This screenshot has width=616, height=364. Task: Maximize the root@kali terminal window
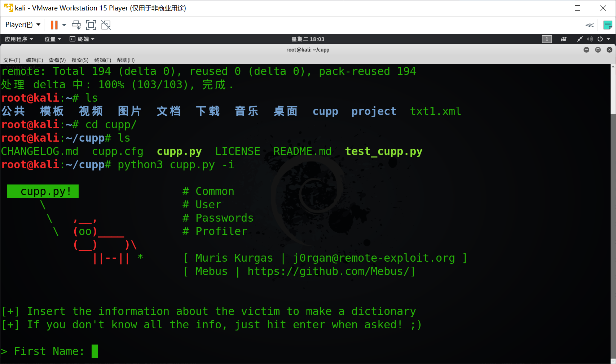pos(598,50)
